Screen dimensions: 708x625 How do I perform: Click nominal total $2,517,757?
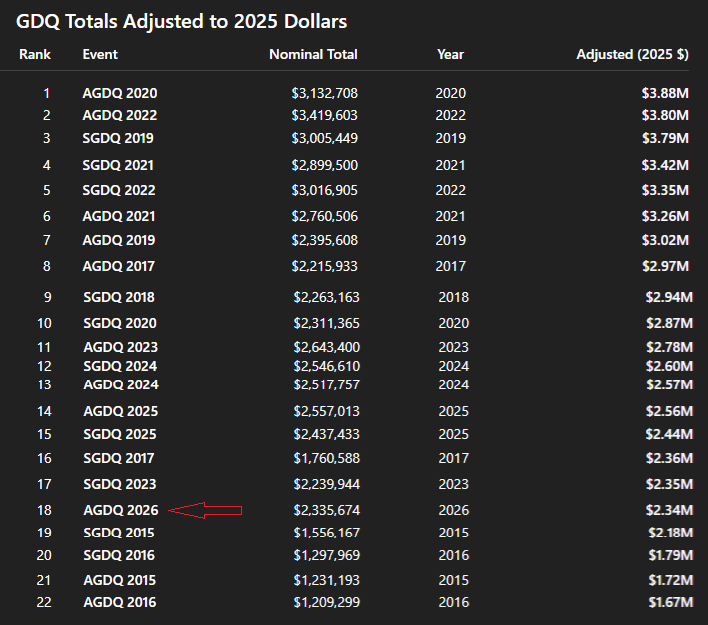(327, 385)
